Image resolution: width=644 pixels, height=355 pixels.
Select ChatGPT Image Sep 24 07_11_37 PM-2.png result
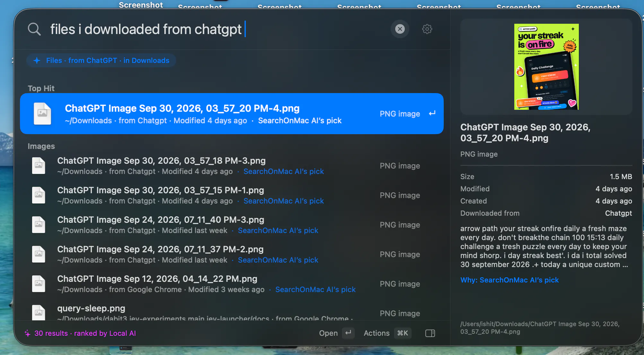point(232,254)
